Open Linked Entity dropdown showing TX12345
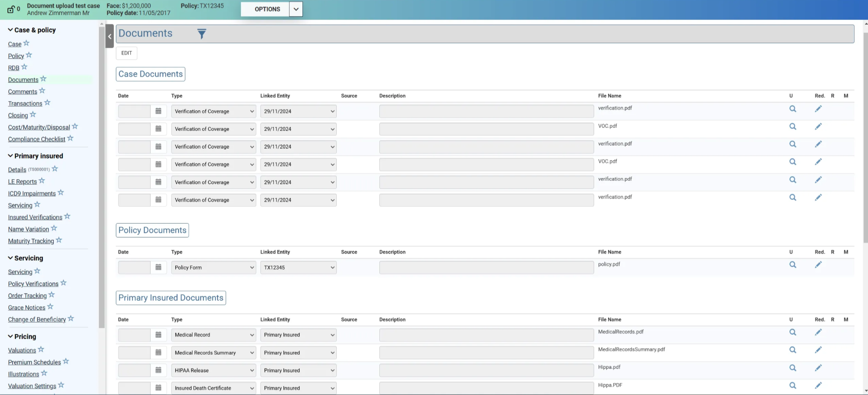The height and width of the screenshot is (395, 868). pos(298,268)
